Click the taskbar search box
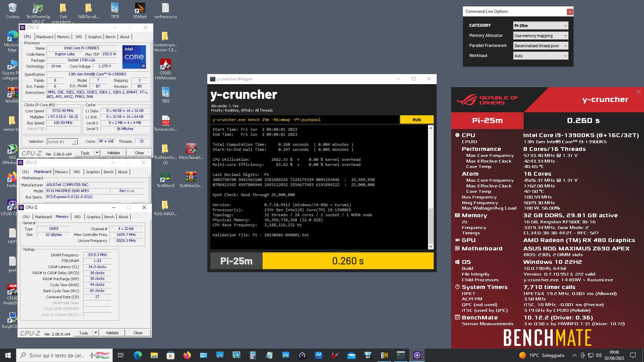644x362 pixels. [64, 355]
